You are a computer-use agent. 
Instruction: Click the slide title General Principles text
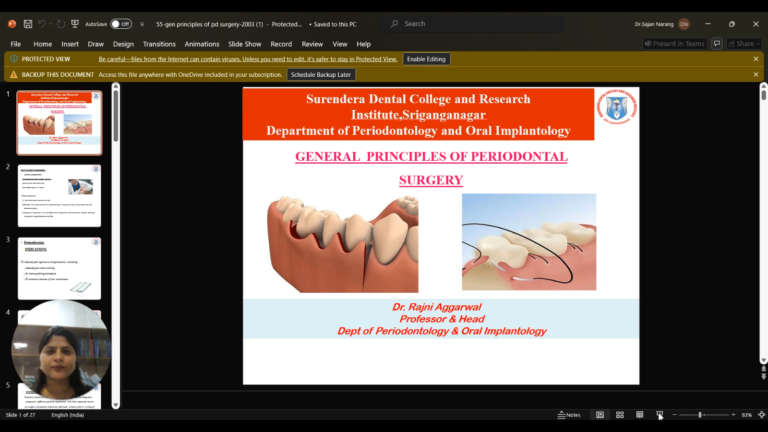431,168
